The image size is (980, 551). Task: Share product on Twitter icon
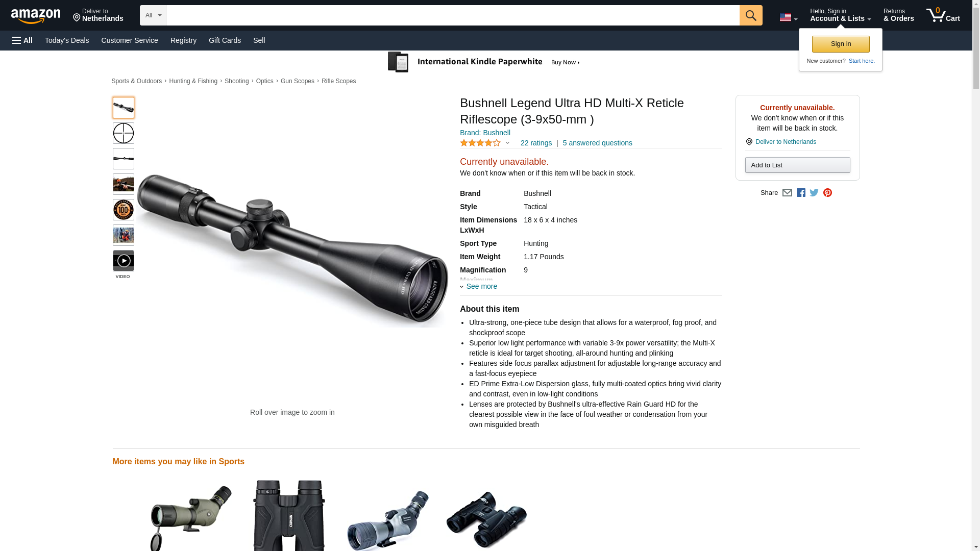coord(814,193)
